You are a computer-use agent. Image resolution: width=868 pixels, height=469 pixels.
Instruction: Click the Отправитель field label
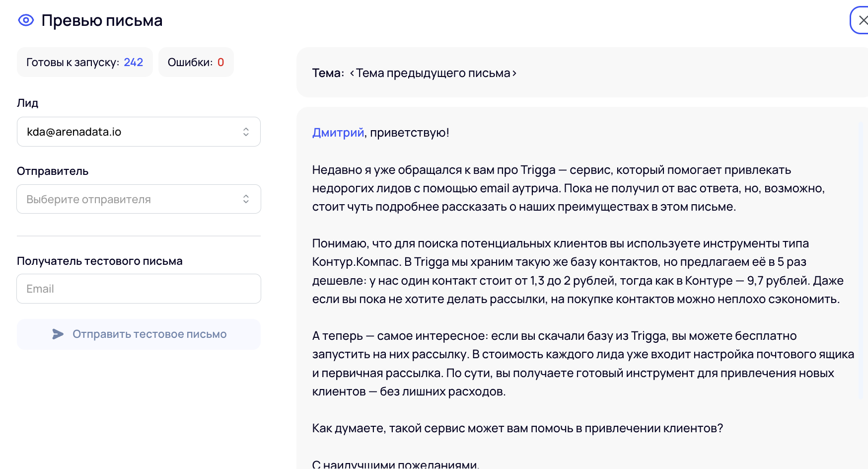pyautogui.click(x=53, y=171)
